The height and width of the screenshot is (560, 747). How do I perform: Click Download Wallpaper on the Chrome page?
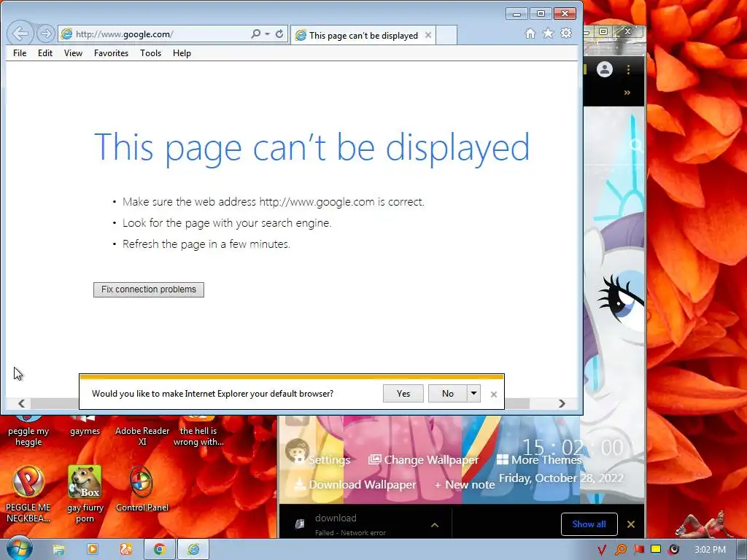point(355,484)
